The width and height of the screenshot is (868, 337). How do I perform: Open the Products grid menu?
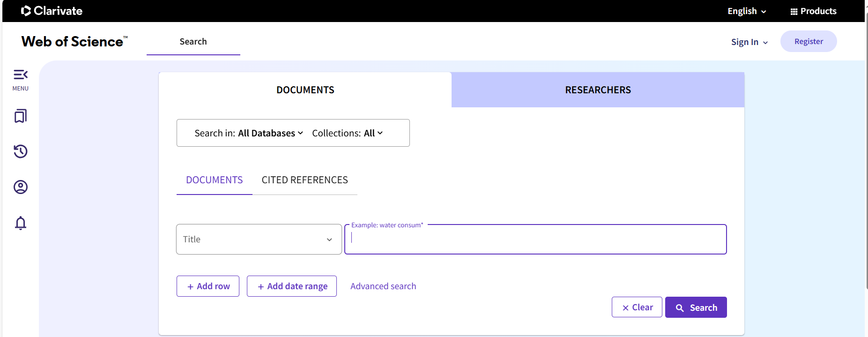pos(813,11)
